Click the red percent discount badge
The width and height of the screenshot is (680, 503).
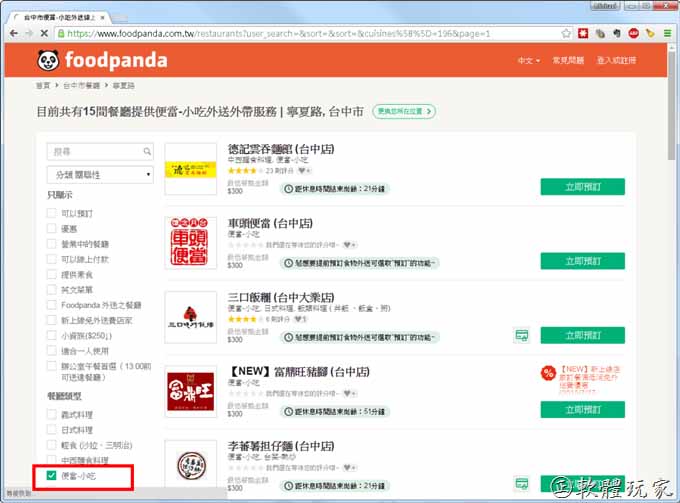(548, 373)
